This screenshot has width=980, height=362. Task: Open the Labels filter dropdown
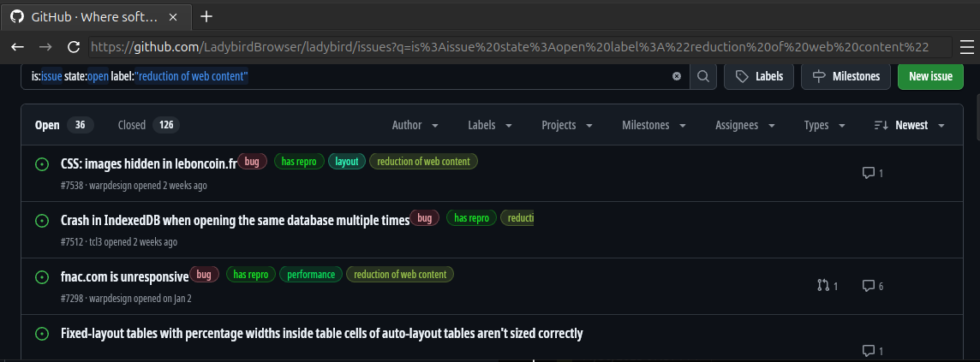point(490,125)
